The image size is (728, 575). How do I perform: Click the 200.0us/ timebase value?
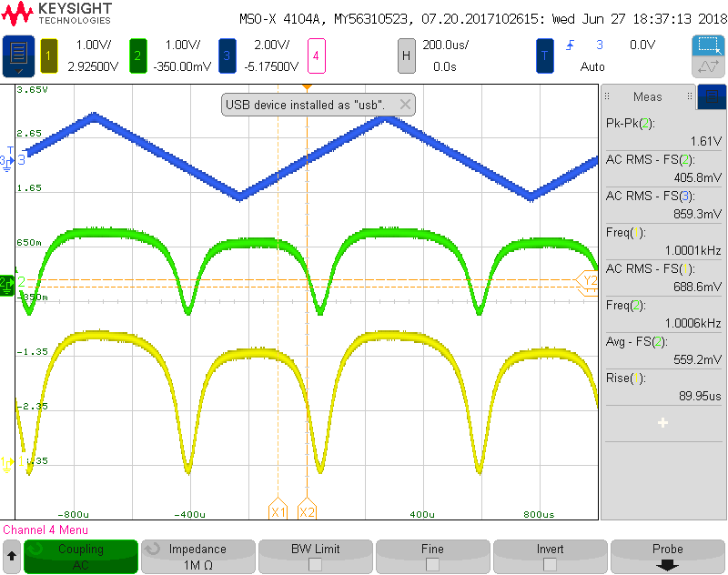[445, 45]
